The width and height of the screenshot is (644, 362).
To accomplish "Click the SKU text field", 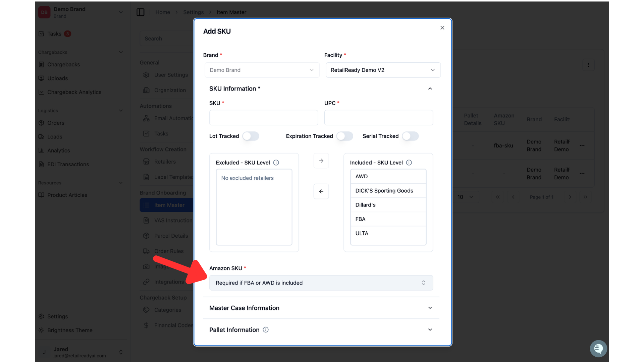I will click(x=264, y=118).
